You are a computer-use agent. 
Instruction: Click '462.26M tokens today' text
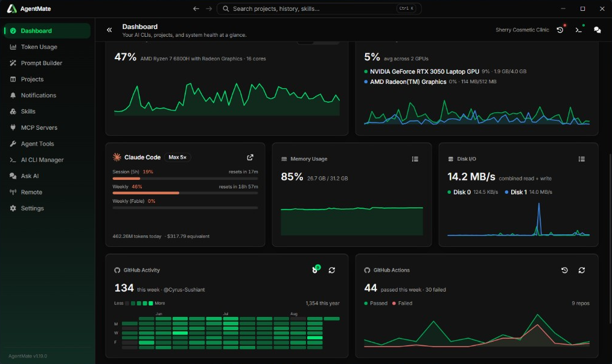137,236
